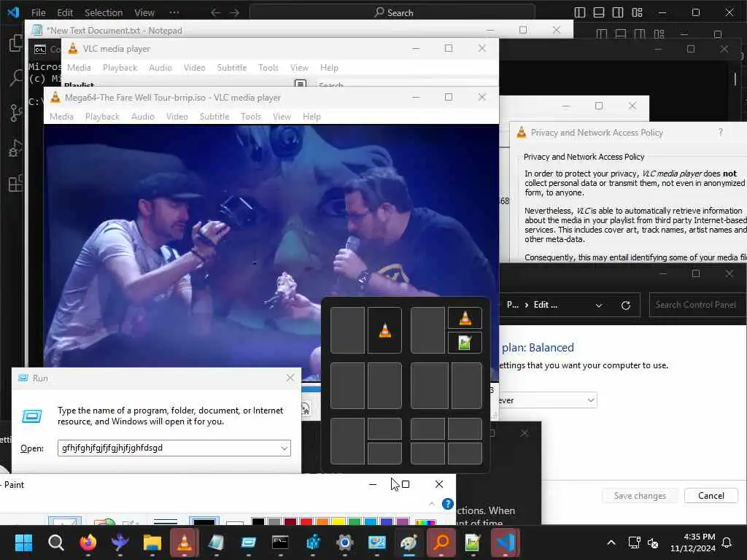The image size is (747, 560).
Task: Open Subtitle menu in the rear VLC playlist window
Action: point(232,68)
